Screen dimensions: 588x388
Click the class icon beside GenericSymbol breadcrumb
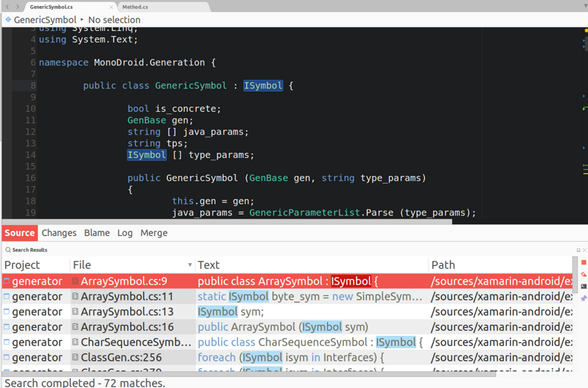[x=8, y=20]
